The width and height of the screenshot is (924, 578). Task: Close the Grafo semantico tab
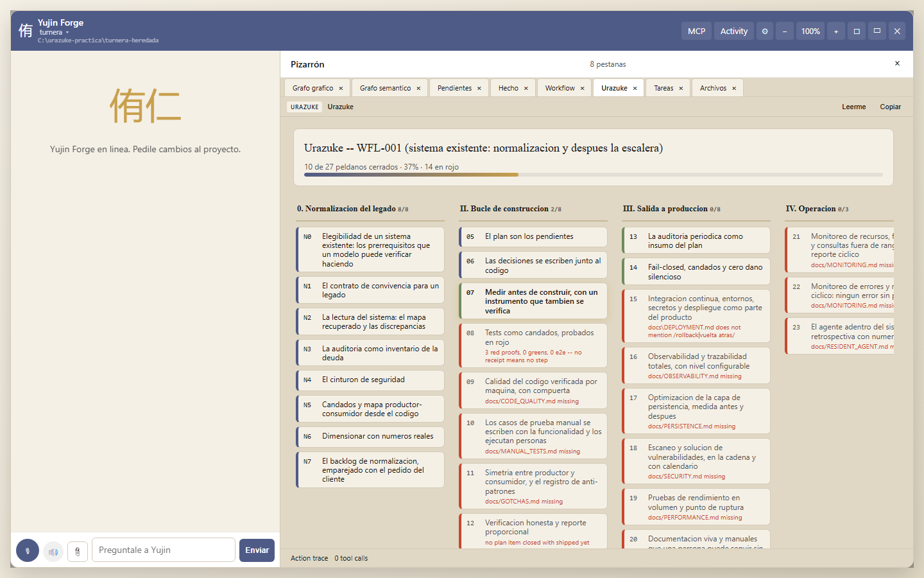[x=418, y=89]
